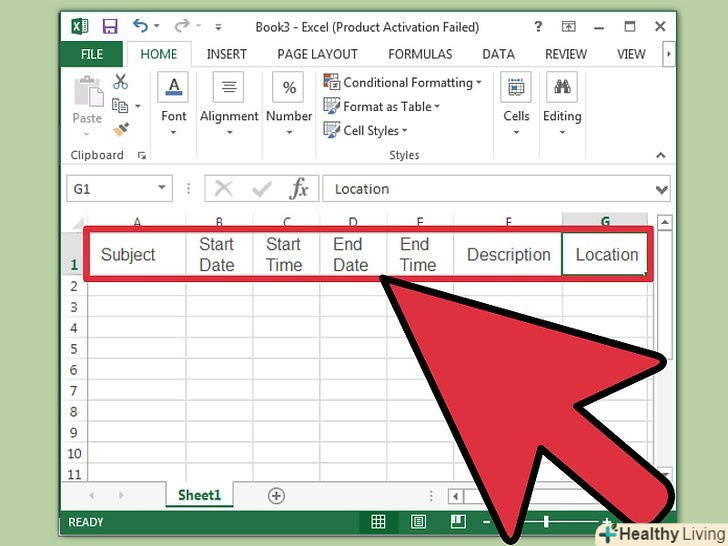This screenshot has height=546, width=728.
Task: Click vertical scrollbar up arrow
Action: point(665,222)
